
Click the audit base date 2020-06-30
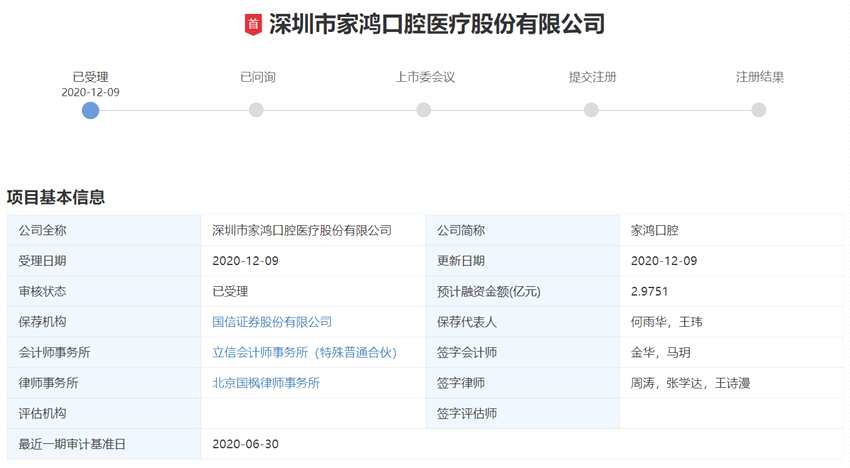click(x=246, y=444)
